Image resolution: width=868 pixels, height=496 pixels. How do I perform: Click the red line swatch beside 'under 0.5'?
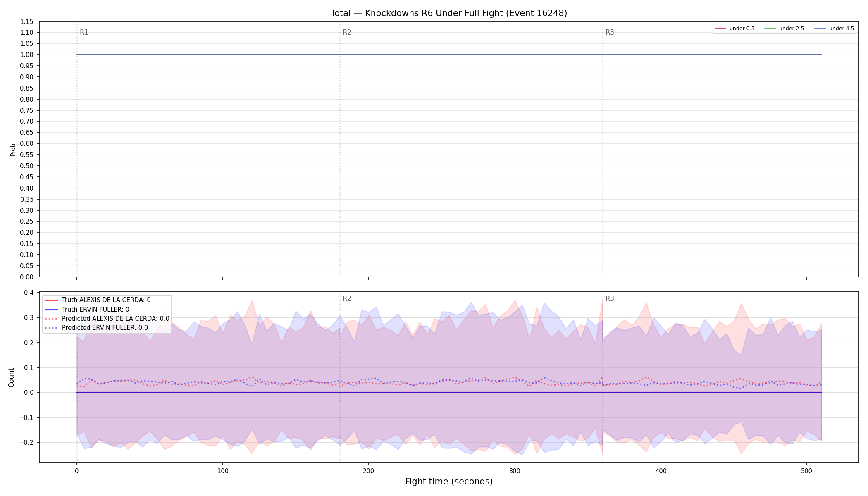(x=720, y=29)
